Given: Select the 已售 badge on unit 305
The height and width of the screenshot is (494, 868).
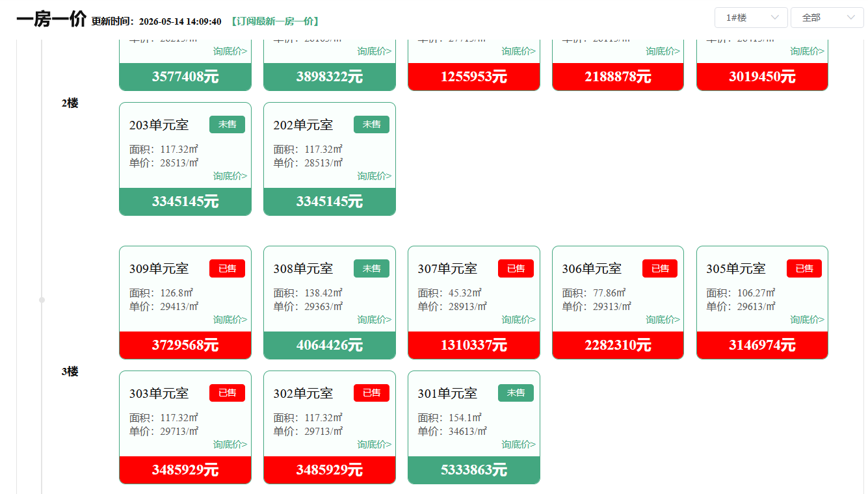Looking at the screenshot, I should pyautogui.click(x=804, y=268).
